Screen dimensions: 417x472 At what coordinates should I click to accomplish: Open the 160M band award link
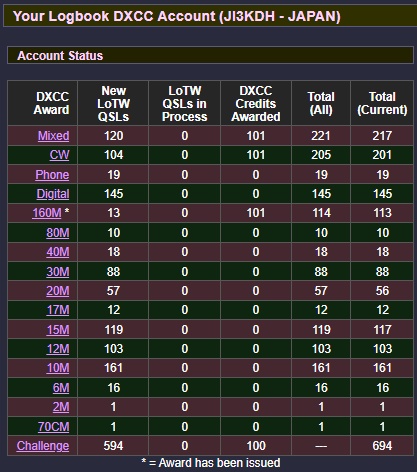[x=47, y=213]
